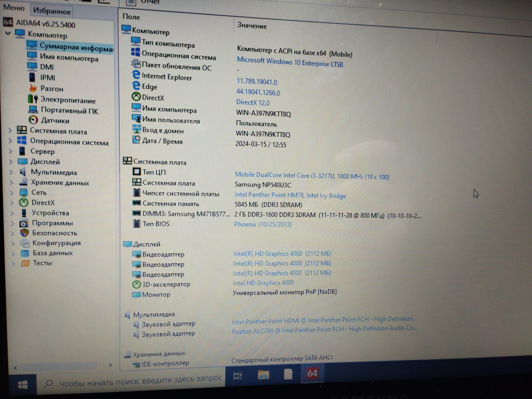Screen dimensions: 532x399
Task: Select the IDE-контроллер row
Action: [x=232, y=361]
